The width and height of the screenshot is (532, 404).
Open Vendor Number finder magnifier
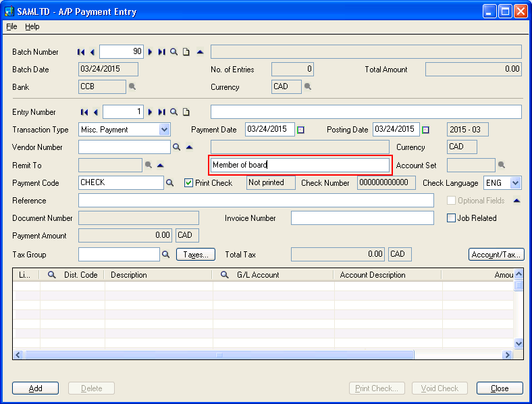(176, 147)
